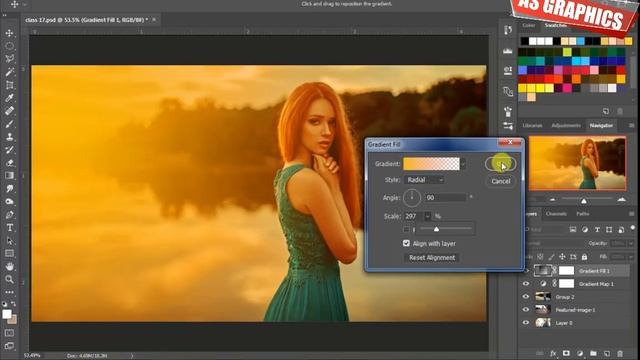Open Layers panel options menu
The image size is (640, 360).
(631, 214)
